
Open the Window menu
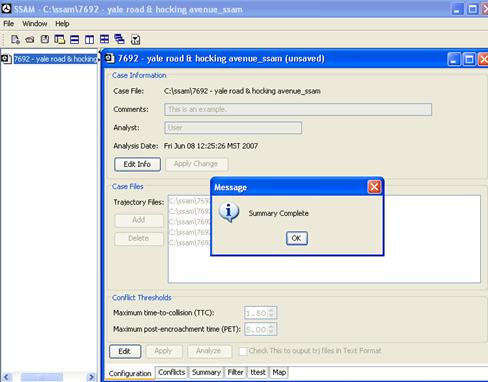pos(35,24)
